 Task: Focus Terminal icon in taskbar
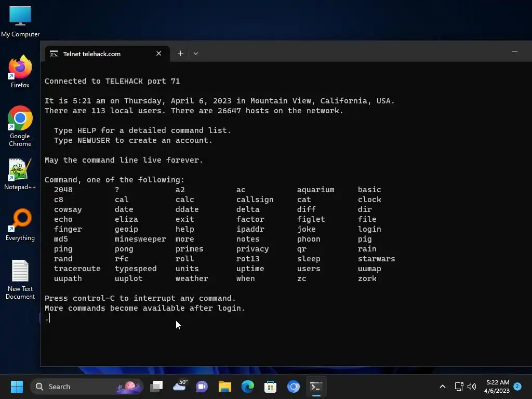click(x=316, y=387)
